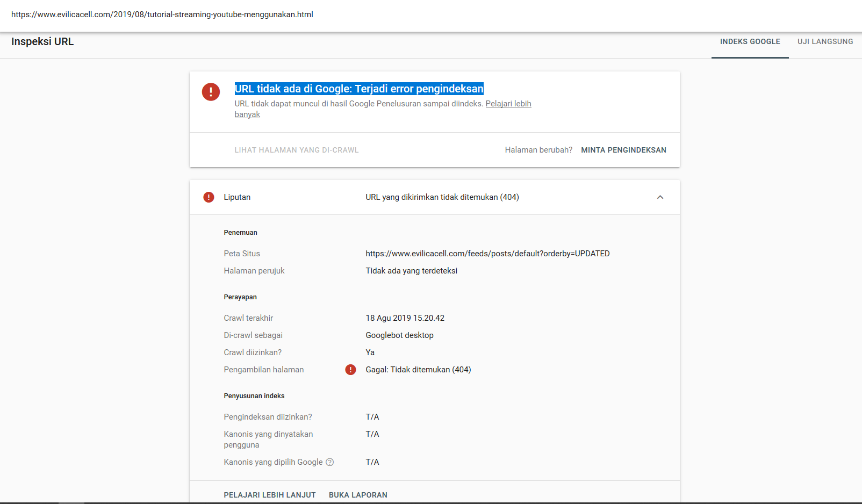Click help icon next to Kanonis yang dipilih Google
Viewport: 862px width, 504px height.
(x=330, y=462)
